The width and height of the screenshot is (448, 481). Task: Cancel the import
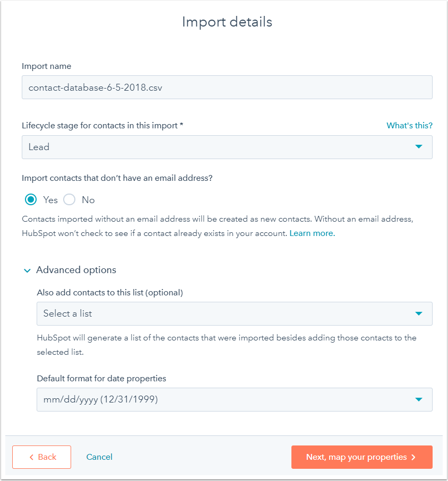click(99, 457)
